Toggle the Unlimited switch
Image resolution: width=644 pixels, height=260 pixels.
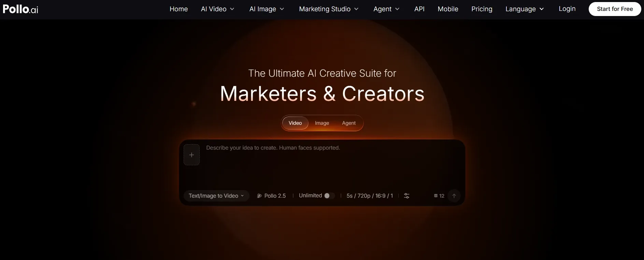[x=329, y=196]
